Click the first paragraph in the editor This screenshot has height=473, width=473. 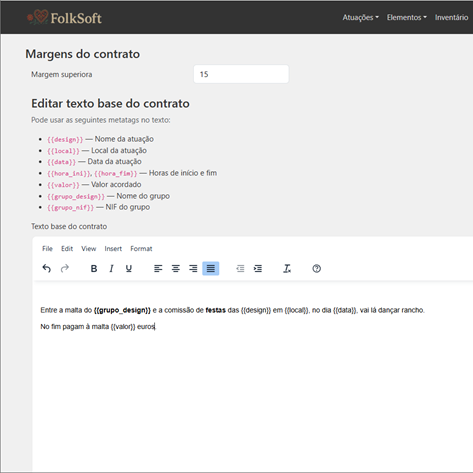pos(232,310)
